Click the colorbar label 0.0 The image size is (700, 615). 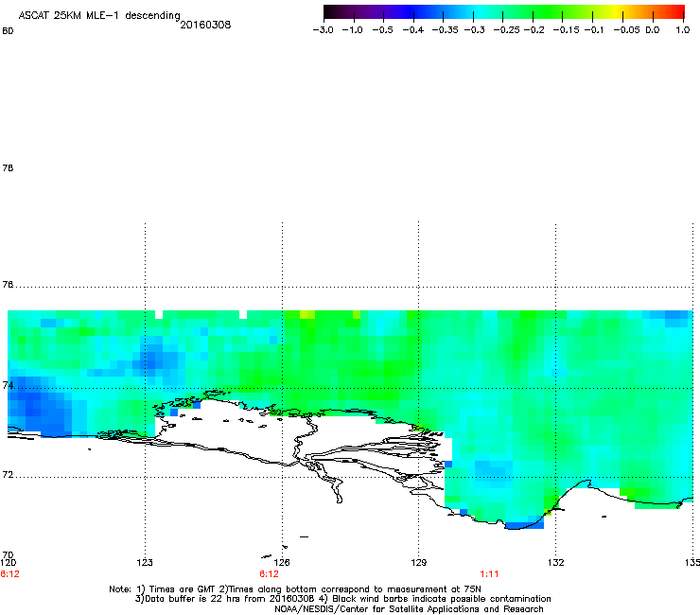(x=653, y=30)
